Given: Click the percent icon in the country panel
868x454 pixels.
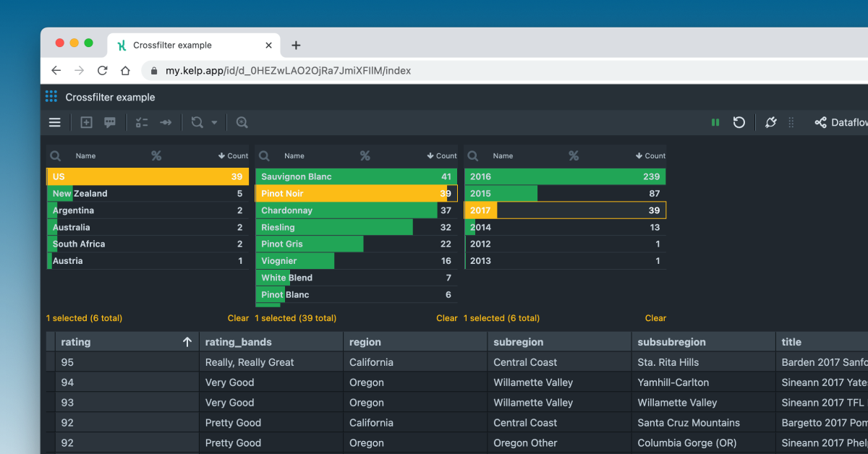Looking at the screenshot, I should click(156, 155).
